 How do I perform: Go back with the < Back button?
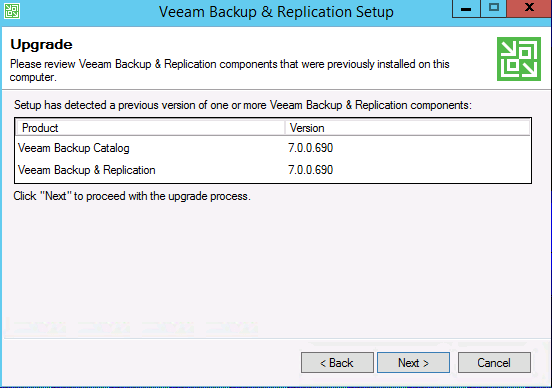[337, 362]
